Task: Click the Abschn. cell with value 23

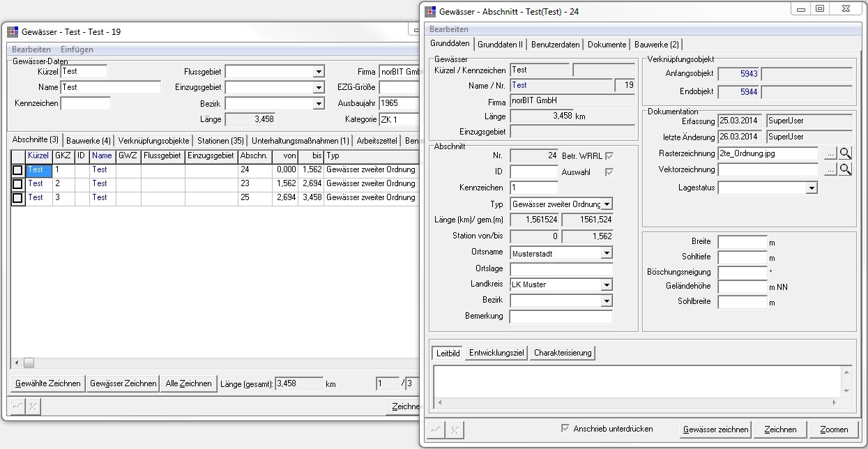Action: click(254, 184)
